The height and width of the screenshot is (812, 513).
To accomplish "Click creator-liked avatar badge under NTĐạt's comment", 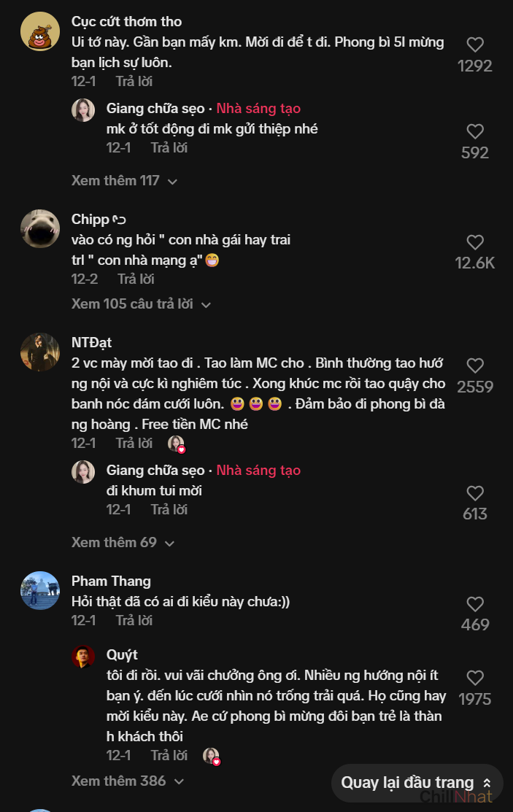I will tap(176, 444).
